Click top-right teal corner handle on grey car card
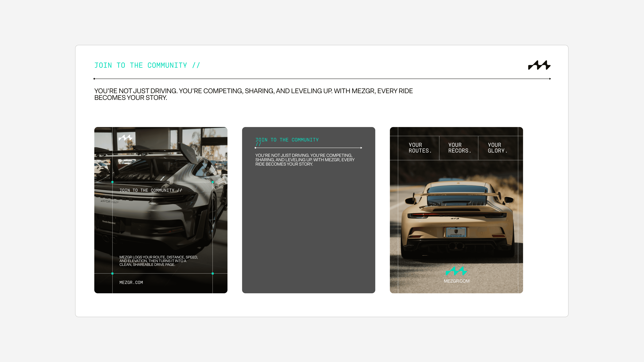 point(213,182)
